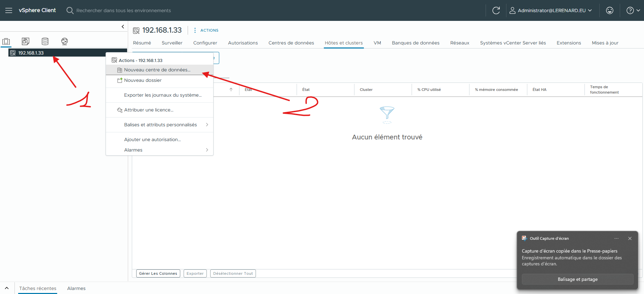Click the Outil Capture d'écran app icon
This screenshot has height=294, width=644.
tap(524, 238)
